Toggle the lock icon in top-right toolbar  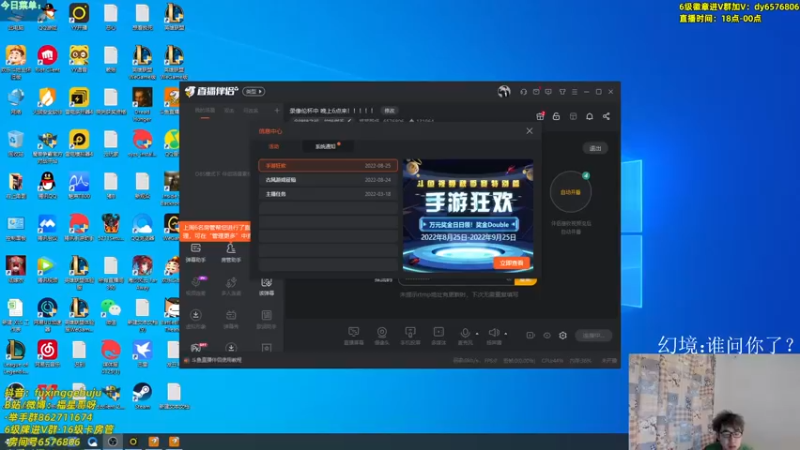pos(556,116)
